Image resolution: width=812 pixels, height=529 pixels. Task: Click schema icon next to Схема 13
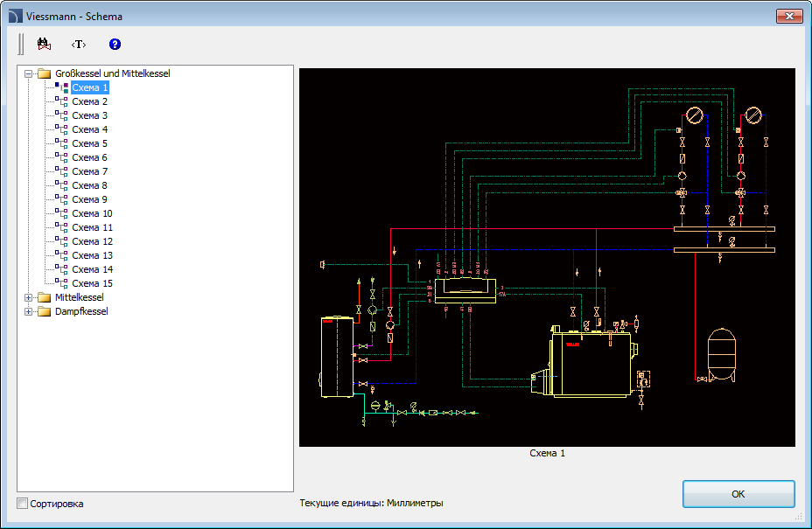(x=61, y=255)
